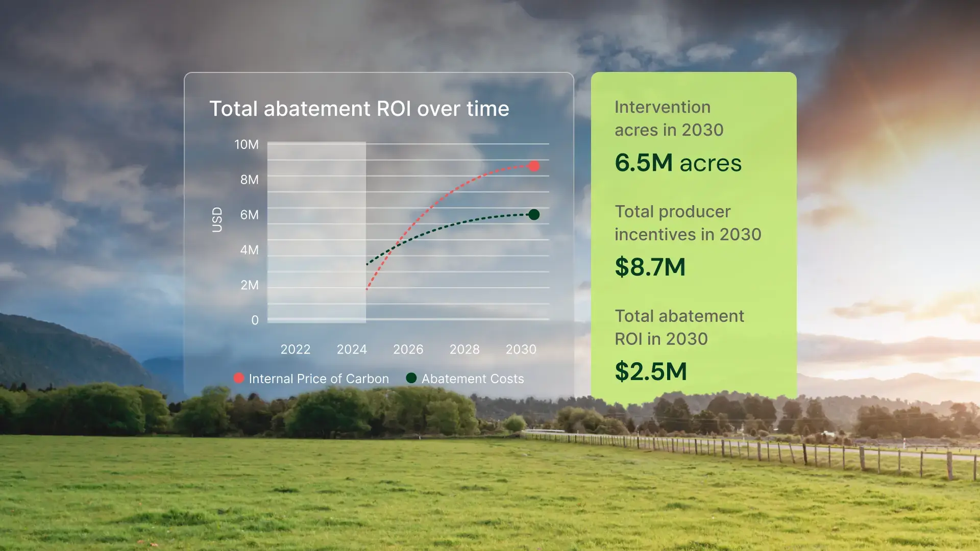Click the green Abatement Costs legend dot
980x551 pixels.
[411, 378]
